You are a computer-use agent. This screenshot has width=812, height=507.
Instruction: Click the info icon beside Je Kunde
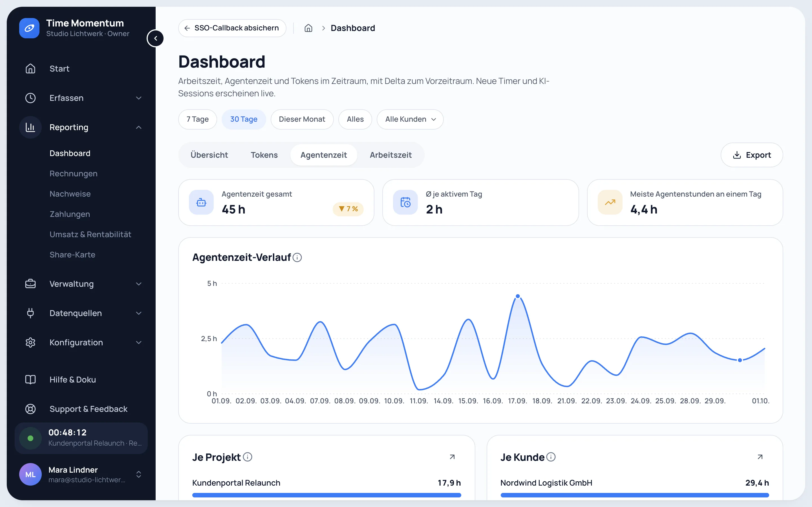pos(551,457)
